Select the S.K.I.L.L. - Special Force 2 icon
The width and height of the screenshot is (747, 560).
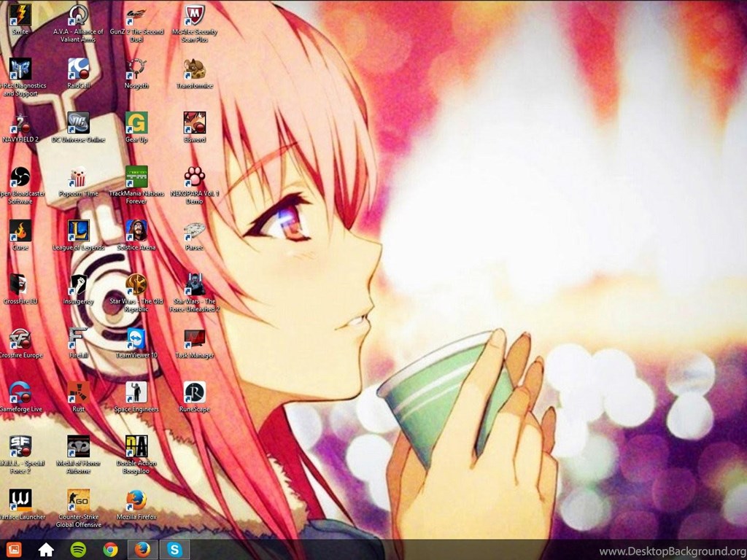pos(20,446)
